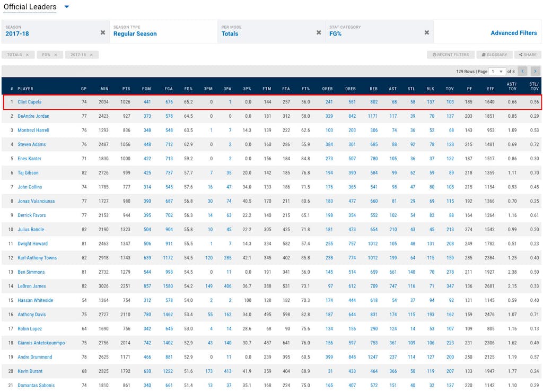The image size is (543, 392).
Task: Open Enes Kanter's player page
Action: 30,159
